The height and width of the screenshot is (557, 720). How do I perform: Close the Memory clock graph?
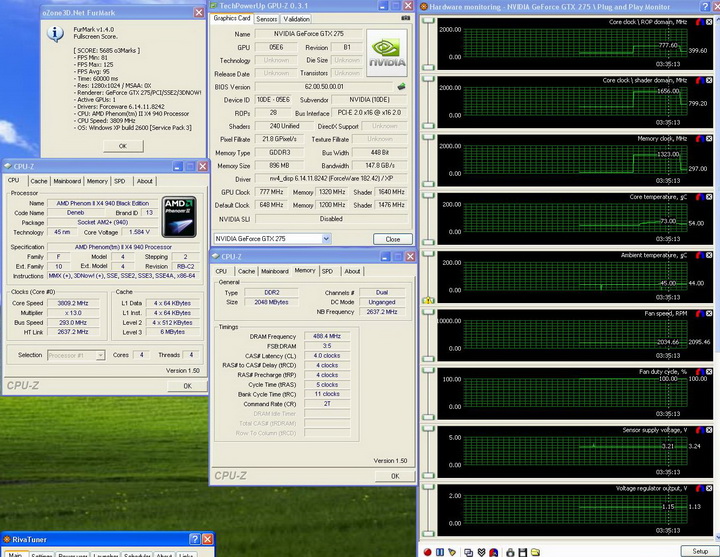[709, 138]
